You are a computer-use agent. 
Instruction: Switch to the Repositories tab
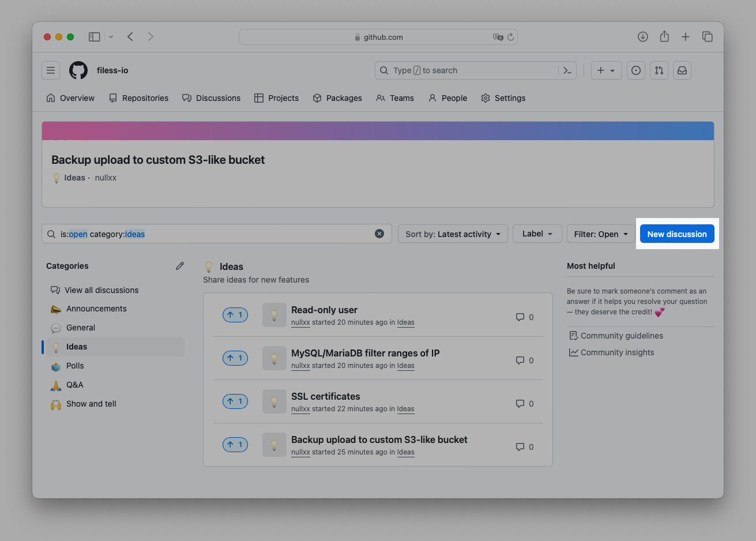click(139, 98)
